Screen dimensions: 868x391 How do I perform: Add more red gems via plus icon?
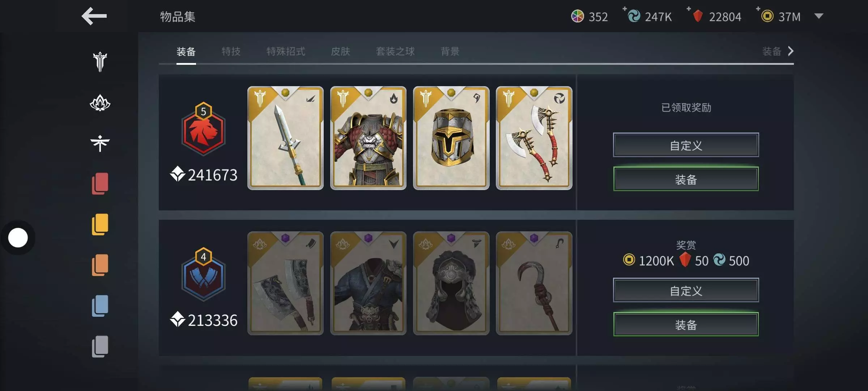point(689,9)
